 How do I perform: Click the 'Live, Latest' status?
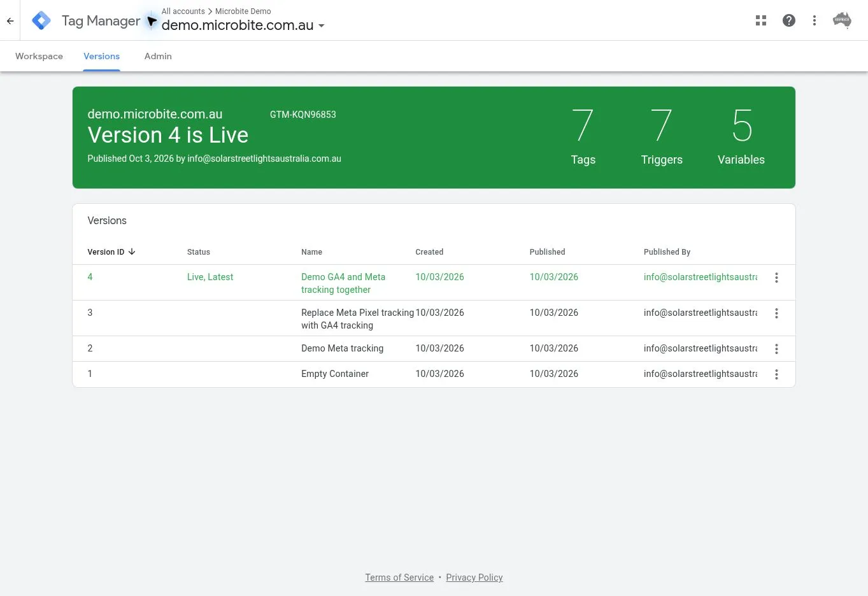[x=210, y=277]
